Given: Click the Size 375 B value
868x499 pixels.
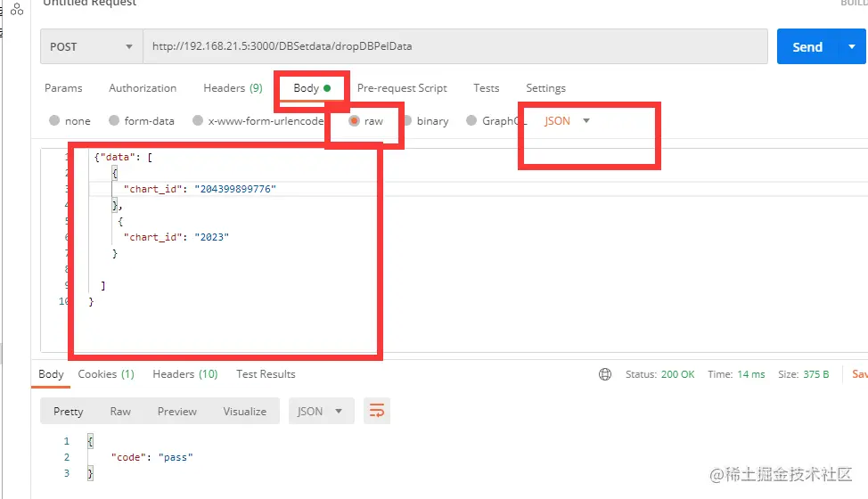Looking at the screenshot, I should click(x=816, y=374).
